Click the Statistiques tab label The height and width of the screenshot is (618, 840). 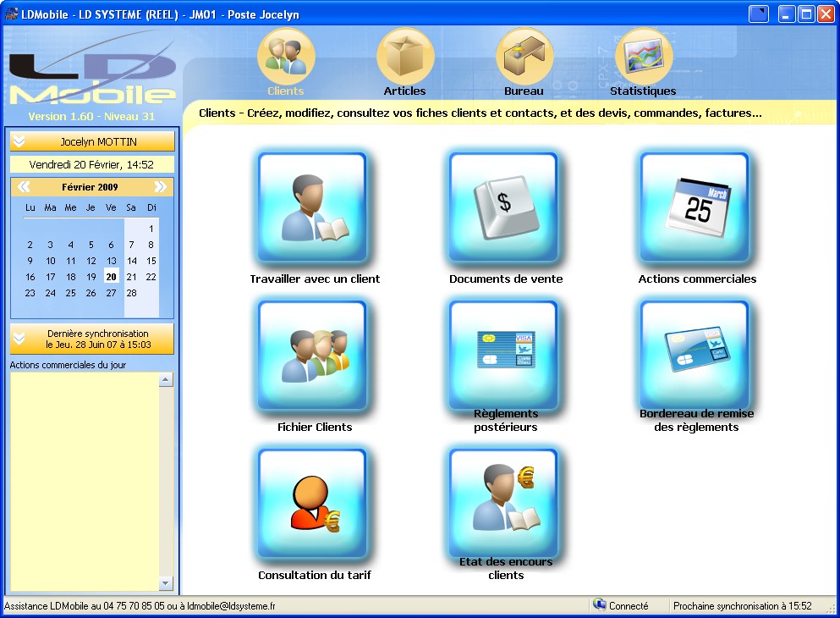pos(644,91)
